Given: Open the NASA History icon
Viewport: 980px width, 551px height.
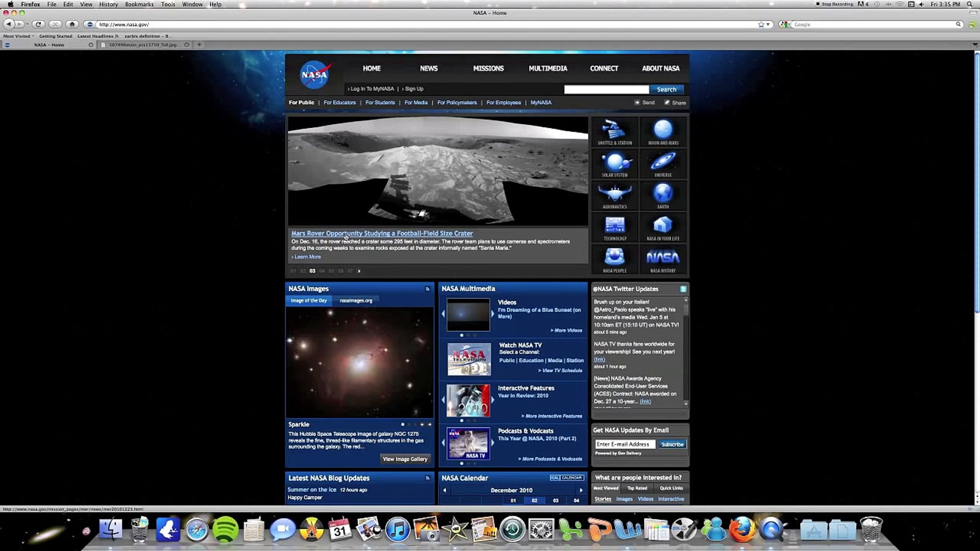Looking at the screenshot, I should 663,260.
